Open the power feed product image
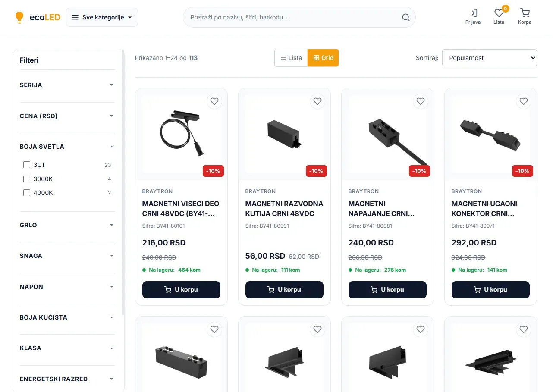This screenshot has height=392, width=553. [387, 134]
